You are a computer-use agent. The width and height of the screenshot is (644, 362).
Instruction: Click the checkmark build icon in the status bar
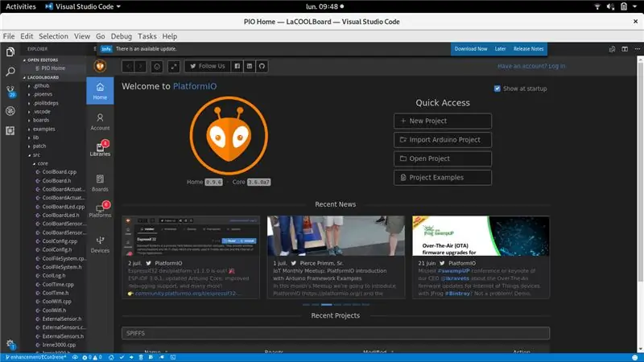tap(122, 357)
